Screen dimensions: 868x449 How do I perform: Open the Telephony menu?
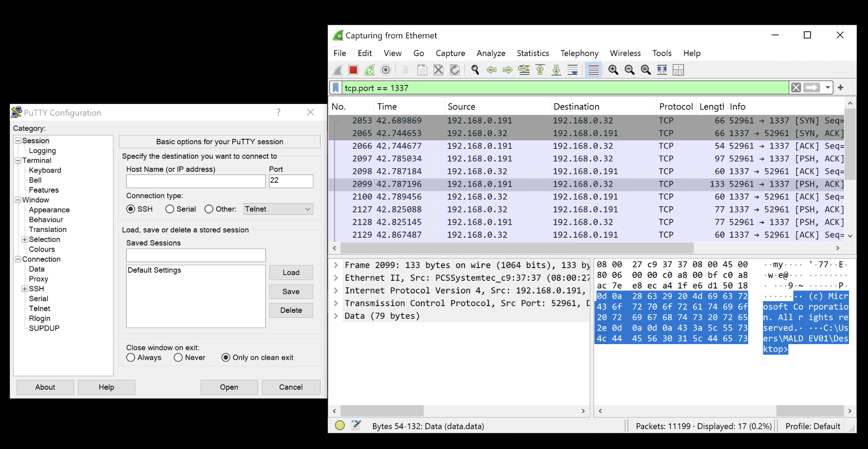tap(580, 53)
